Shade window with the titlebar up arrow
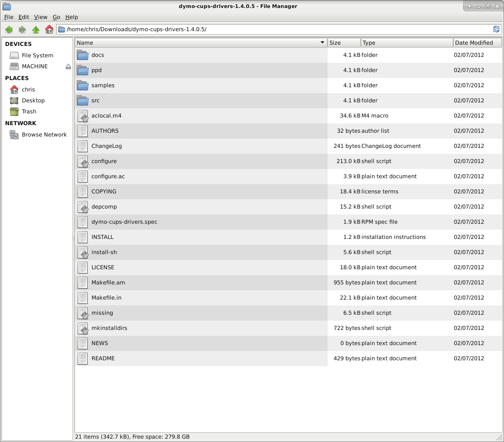504x442 pixels. click(x=469, y=6)
